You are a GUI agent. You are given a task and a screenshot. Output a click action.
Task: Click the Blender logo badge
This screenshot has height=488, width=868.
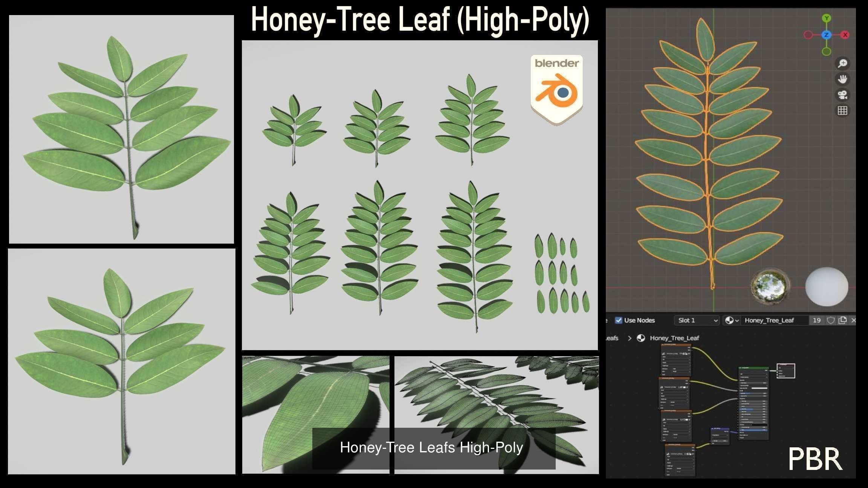pyautogui.click(x=557, y=90)
